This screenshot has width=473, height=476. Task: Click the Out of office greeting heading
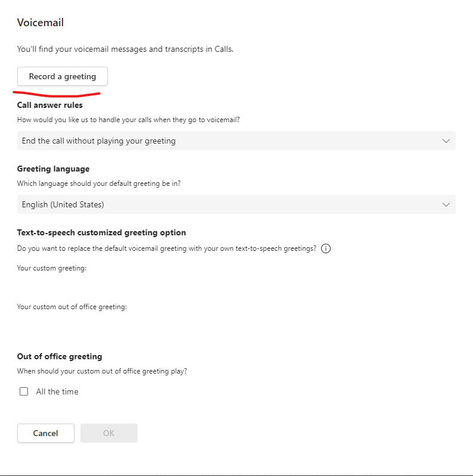tap(60, 356)
